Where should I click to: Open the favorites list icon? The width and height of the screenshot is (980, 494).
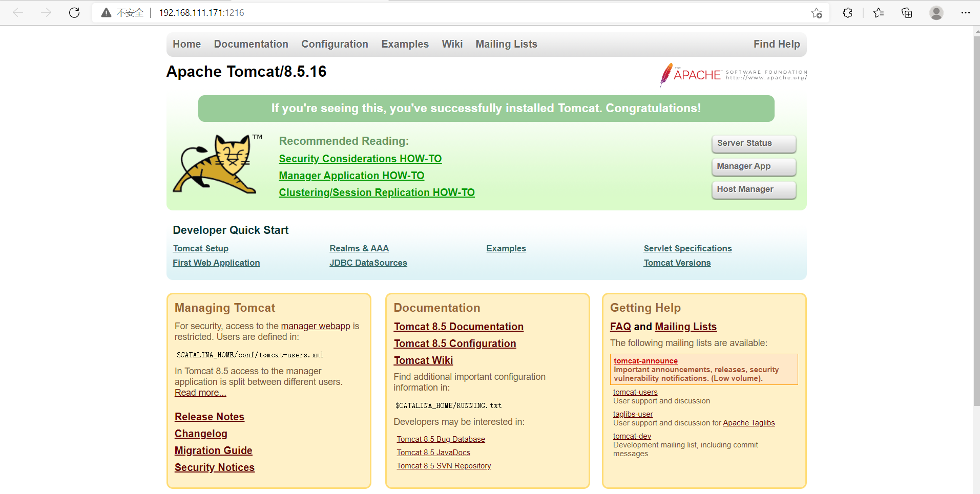coord(879,13)
